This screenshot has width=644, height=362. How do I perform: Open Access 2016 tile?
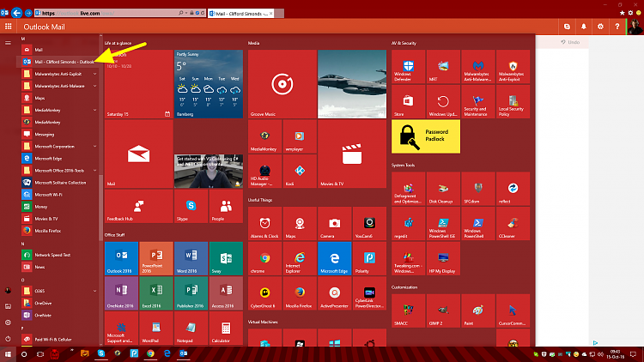pyautogui.click(x=226, y=293)
